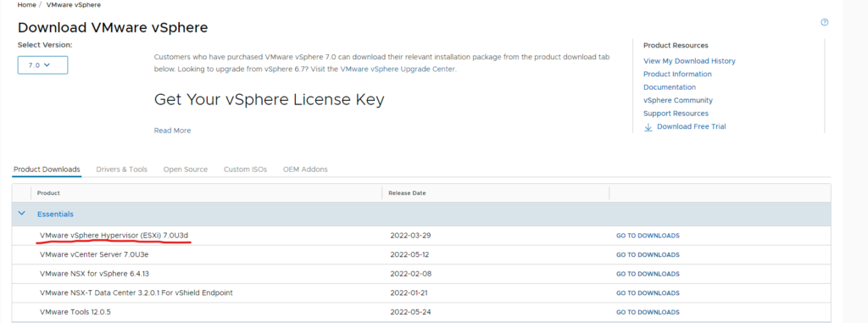Click the release date 2022-05-12

[409, 255]
